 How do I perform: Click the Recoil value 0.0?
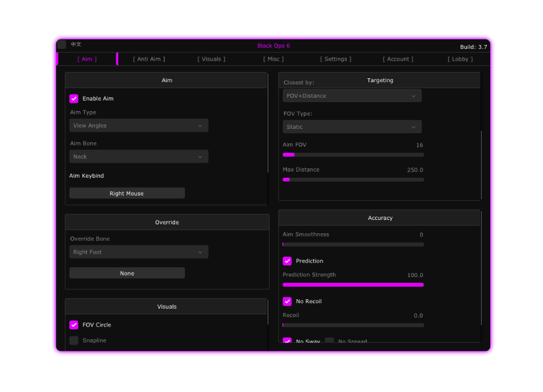[418, 315]
